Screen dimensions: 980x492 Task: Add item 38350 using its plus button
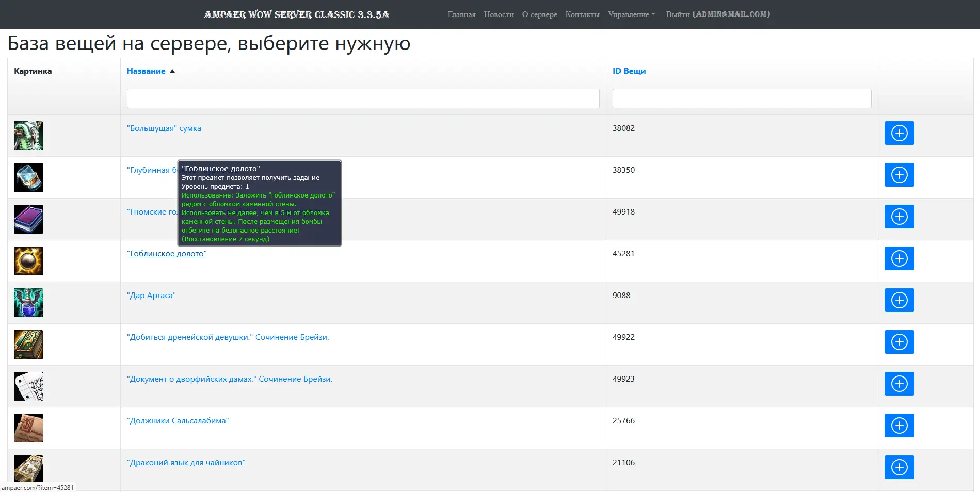point(899,175)
